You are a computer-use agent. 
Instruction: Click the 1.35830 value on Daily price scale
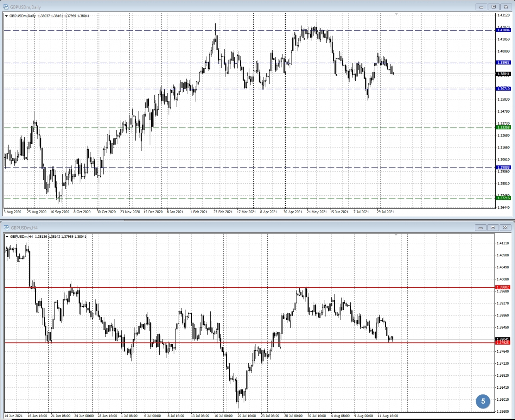(503, 99)
